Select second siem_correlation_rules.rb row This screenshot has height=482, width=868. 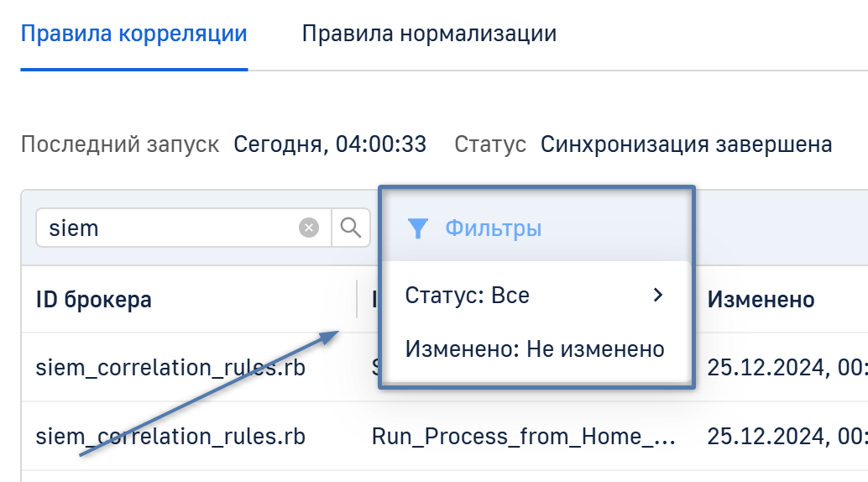170,437
